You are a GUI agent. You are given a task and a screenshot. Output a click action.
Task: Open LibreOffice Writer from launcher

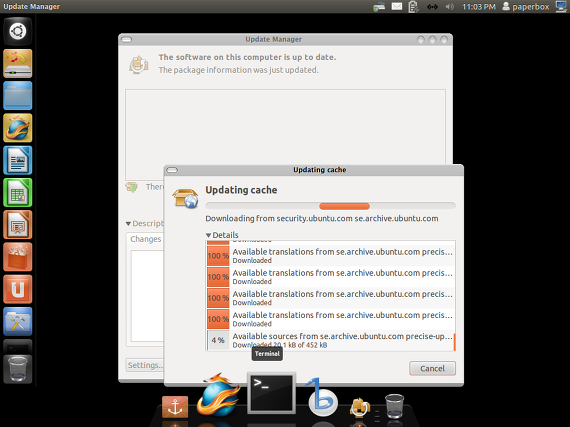tap(17, 160)
